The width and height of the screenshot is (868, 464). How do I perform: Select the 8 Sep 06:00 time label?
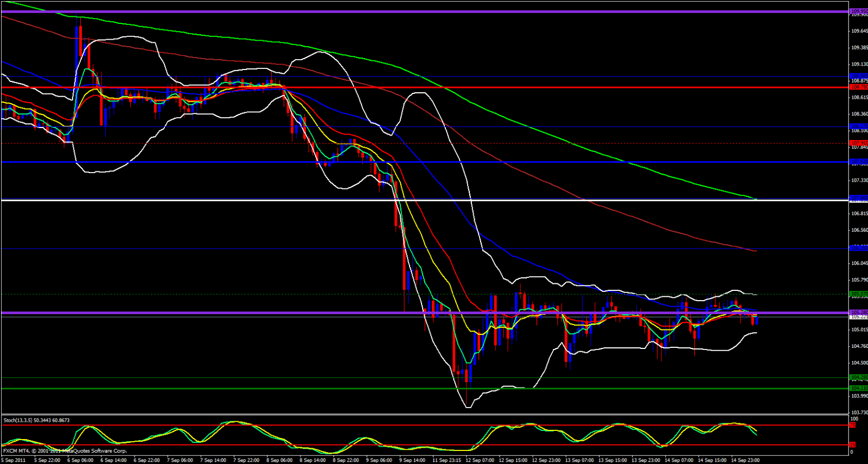(x=281, y=460)
